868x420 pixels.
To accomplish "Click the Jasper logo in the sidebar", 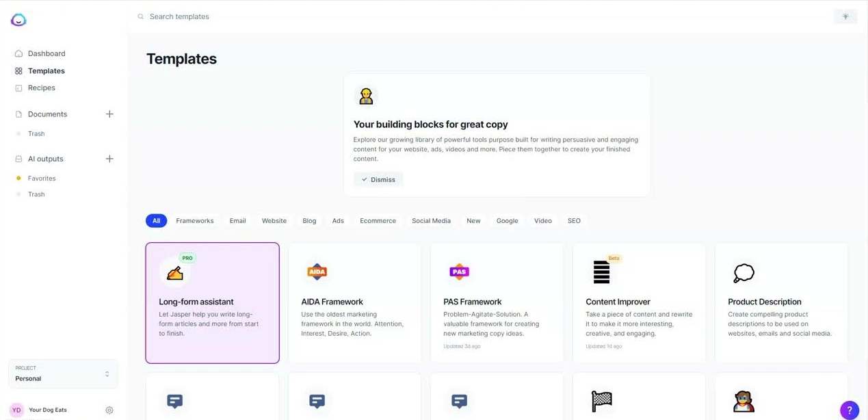I will click(x=18, y=20).
